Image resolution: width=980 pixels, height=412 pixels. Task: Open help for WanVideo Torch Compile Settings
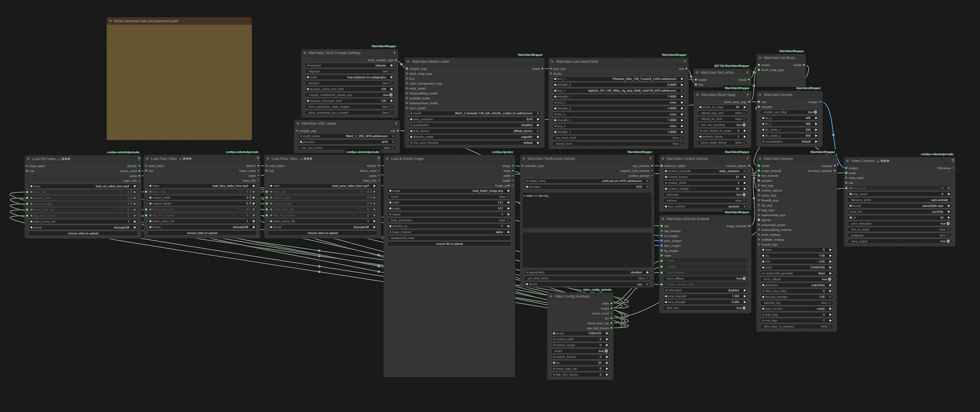coord(395,53)
